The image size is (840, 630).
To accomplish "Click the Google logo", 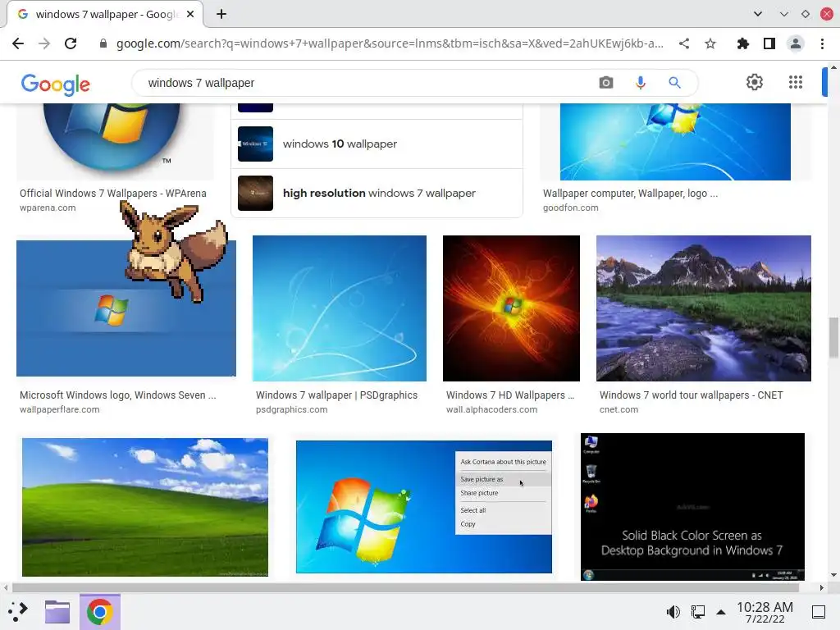I will 56,84.
